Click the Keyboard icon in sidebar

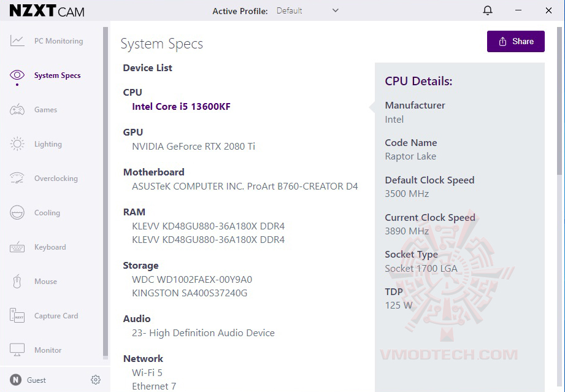[17, 247]
